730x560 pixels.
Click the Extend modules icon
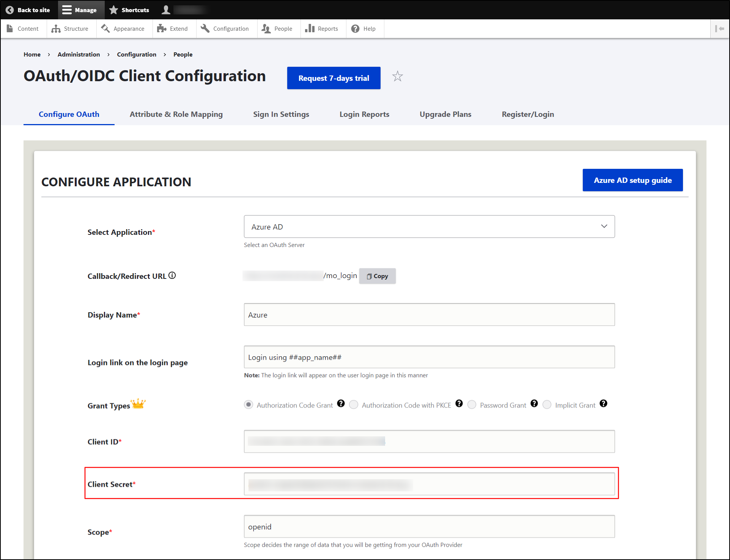(162, 28)
